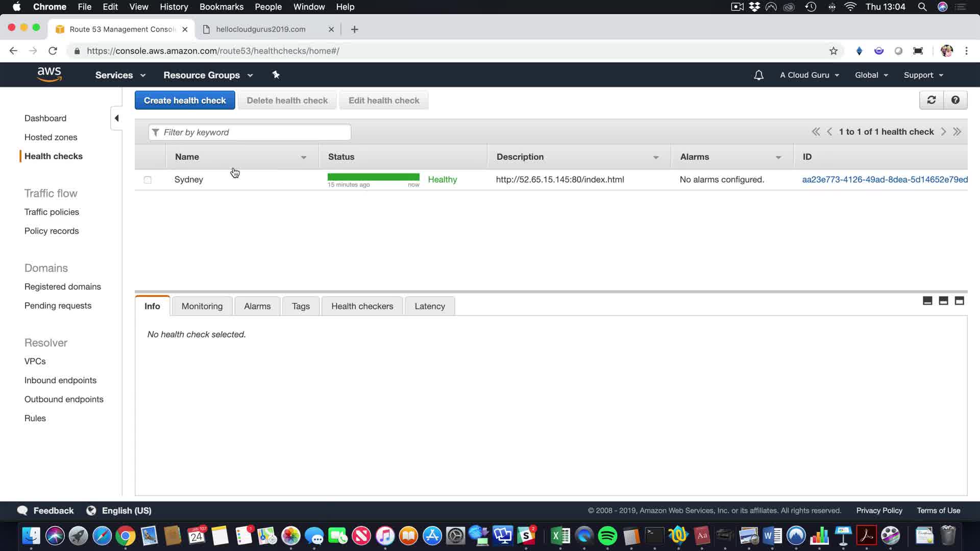The height and width of the screenshot is (551, 980).
Task: Select the Sydney health check checkbox
Action: click(148, 180)
